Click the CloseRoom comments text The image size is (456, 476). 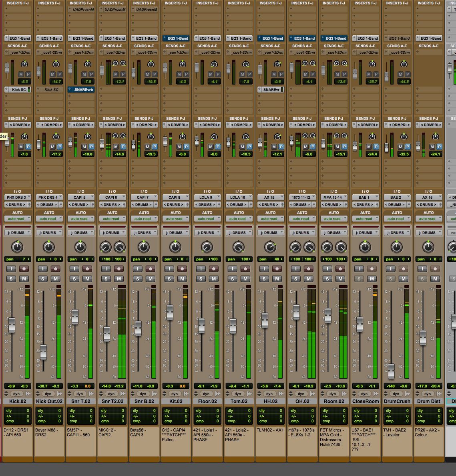click(364, 440)
